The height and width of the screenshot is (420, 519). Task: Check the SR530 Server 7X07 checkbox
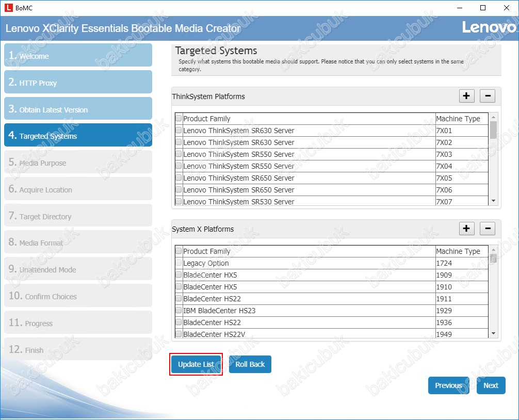[x=179, y=201]
